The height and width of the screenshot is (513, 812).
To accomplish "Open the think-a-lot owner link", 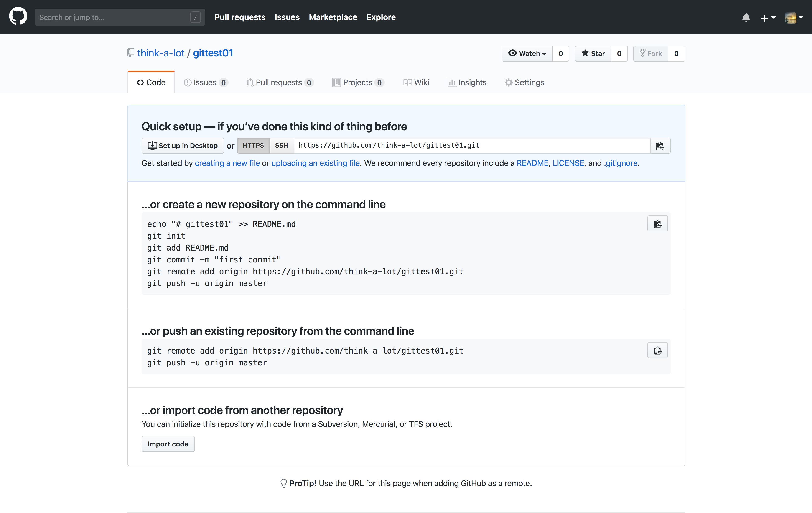I will 160,53.
